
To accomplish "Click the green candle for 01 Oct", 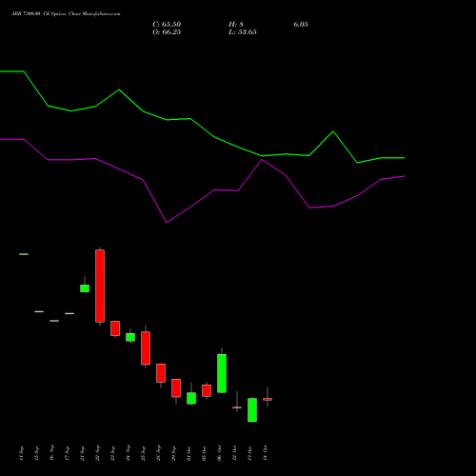I will click(191, 398).
